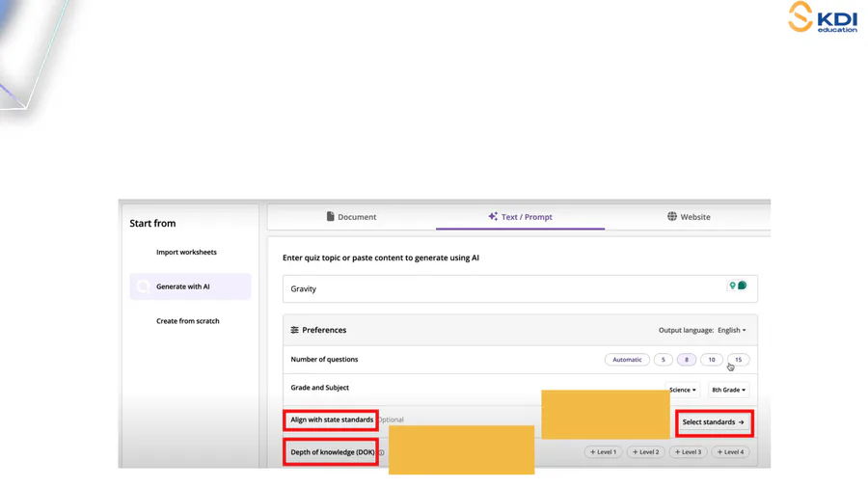The width and height of the screenshot is (868, 488).
Task: Click the Depth of knowledge info icon
Action: pyautogui.click(x=381, y=452)
